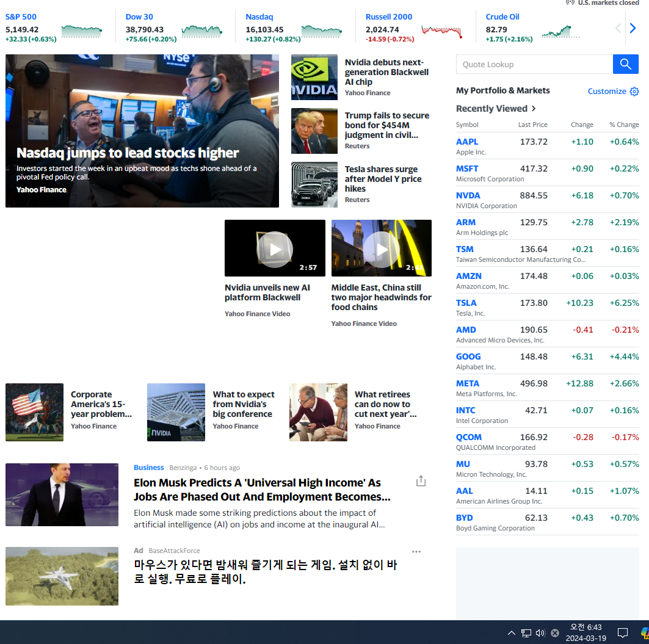This screenshot has height=644, width=649.
Task: Click the taskbar network icon
Action: (x=526, y=633)
